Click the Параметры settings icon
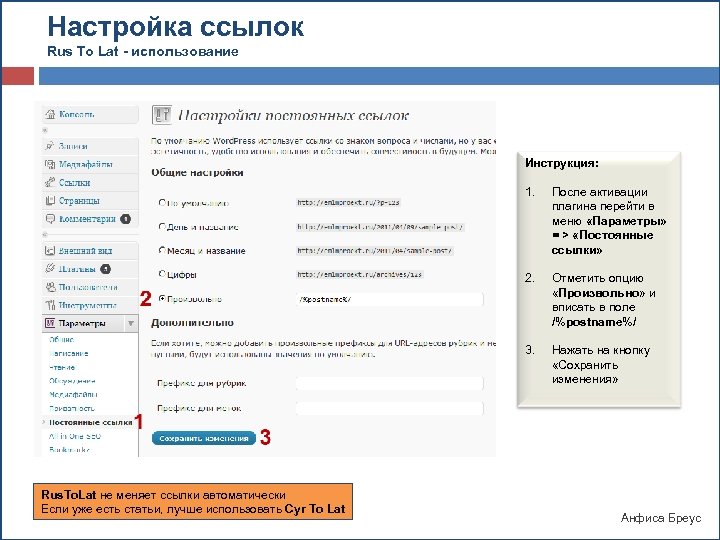This screenshot has height=540, width=720. (50, 323)
